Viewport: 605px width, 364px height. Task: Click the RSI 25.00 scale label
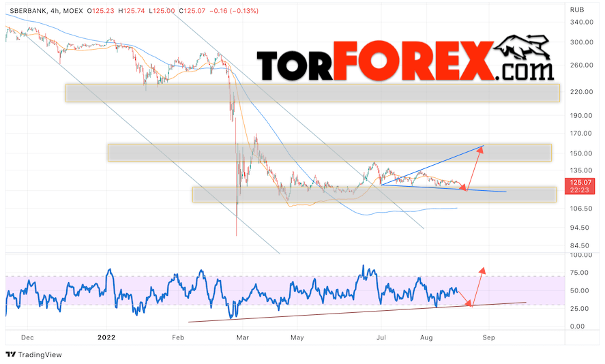point(579,309)
